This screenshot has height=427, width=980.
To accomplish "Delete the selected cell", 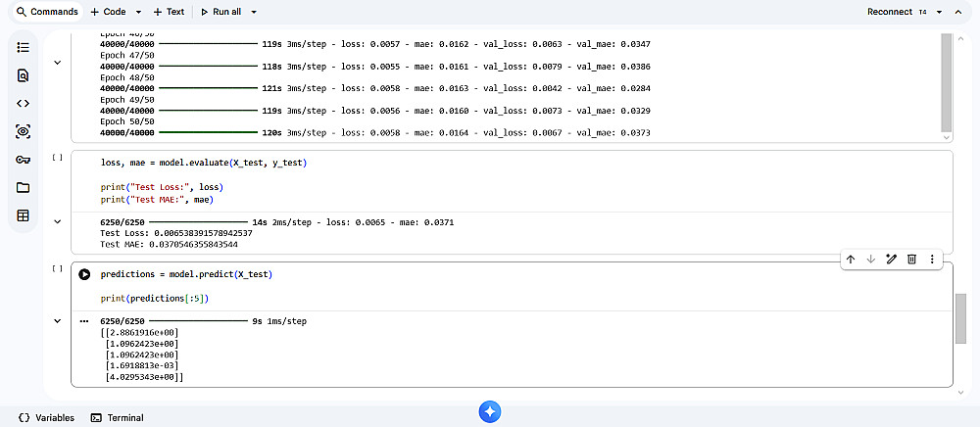I will tap(911, 260).
